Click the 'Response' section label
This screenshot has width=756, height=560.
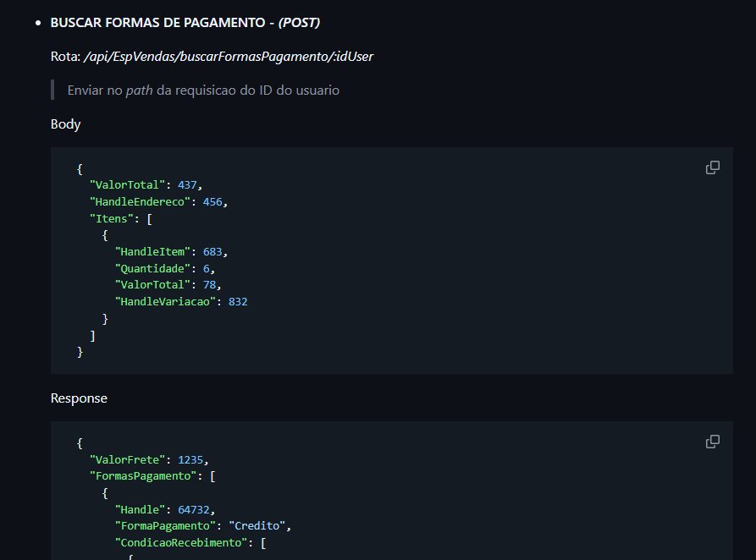coord(79,398)
